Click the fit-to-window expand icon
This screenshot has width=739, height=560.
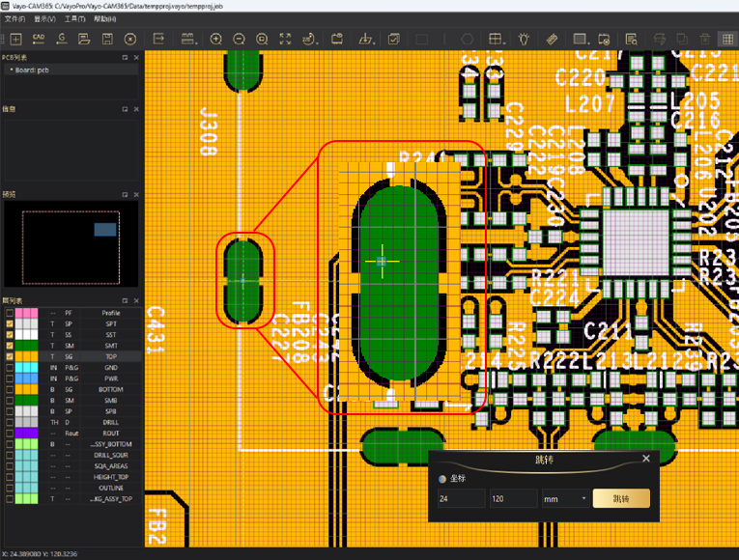pos(285,39)
